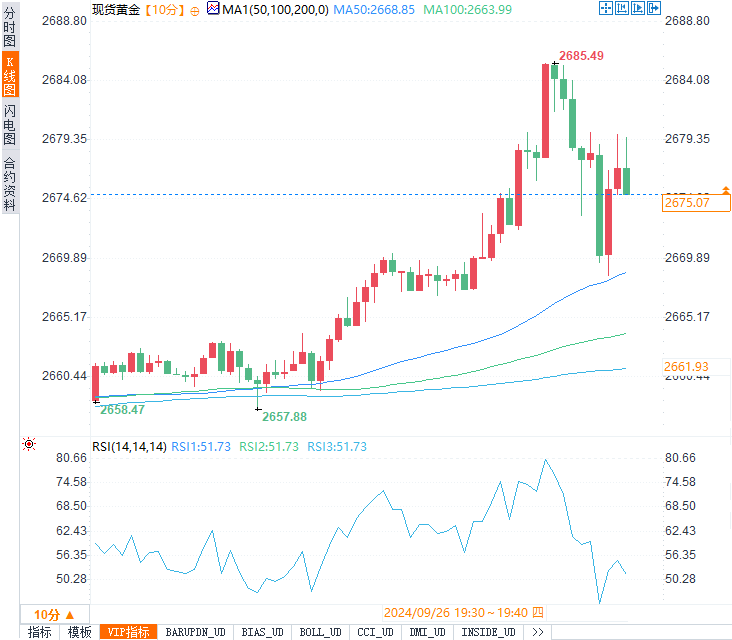
Task: Click the orange globe icon beside 10分
Action: pyautogui.click(x=195, y=11)
